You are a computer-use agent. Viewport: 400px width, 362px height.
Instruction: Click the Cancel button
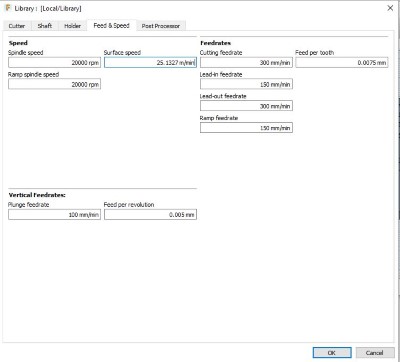pos(375,353)
